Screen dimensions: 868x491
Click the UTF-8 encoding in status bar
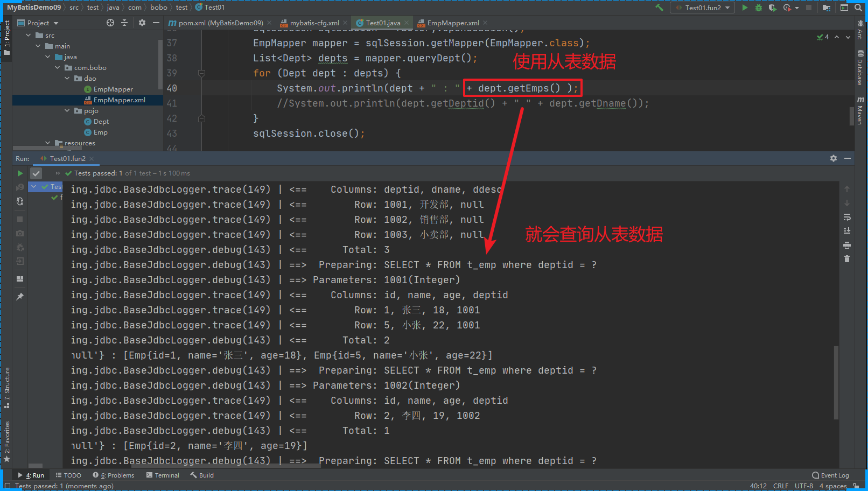click(x=804, y=486)
